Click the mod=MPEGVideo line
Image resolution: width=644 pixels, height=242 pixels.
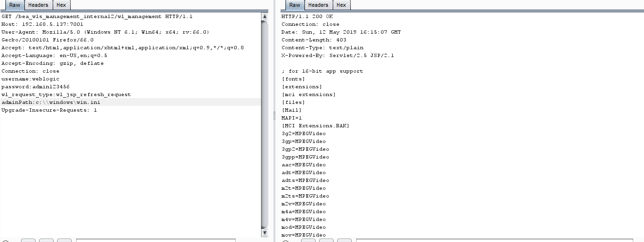click(303, 227)
